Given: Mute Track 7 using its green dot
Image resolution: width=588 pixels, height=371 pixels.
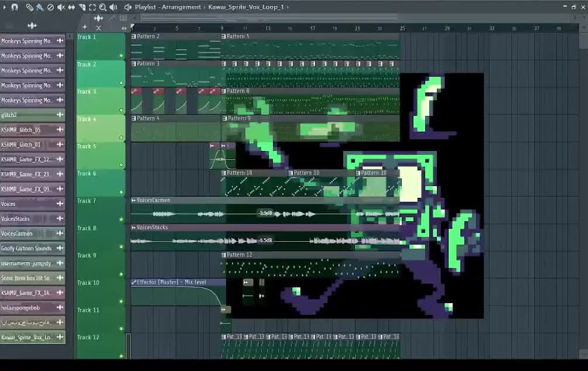Looking at the screenshot, I should tap(121, 219).
